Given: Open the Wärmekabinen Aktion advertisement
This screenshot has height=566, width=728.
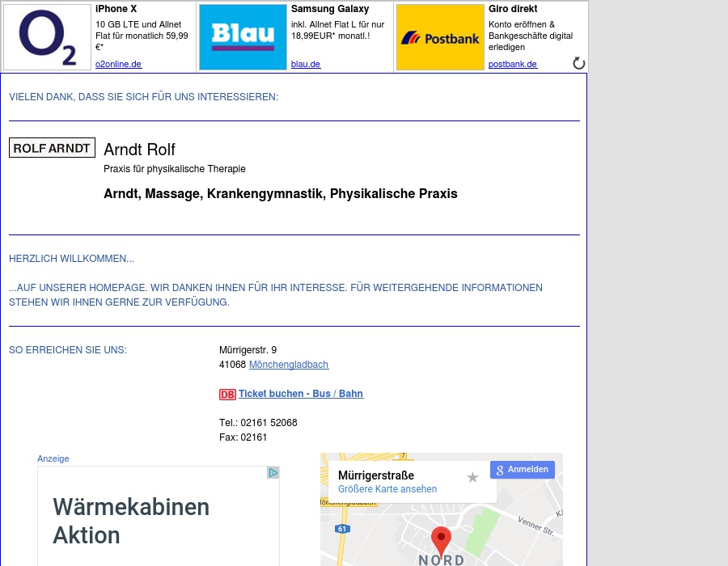Looking at the screenshot, I should tap(131, 521).
